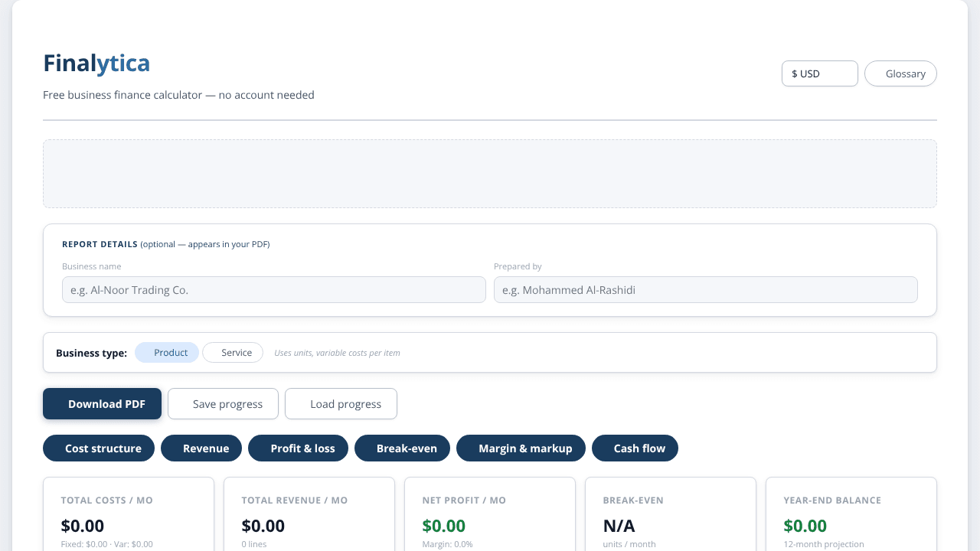Click the Prepared by input field
Viewport: 980px width, 551px height.
(706, 290)
